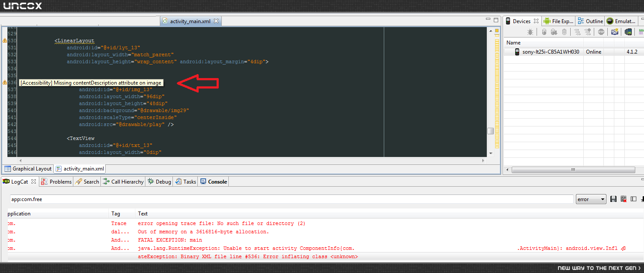Click the Name column header in Devices
The height and width of the screenshot is (273, 644).
pyautogui.click(x=543, y=43)
